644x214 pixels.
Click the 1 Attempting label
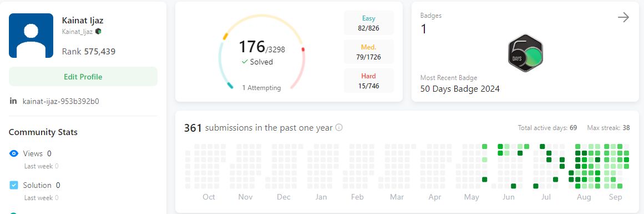coord(261,88)
